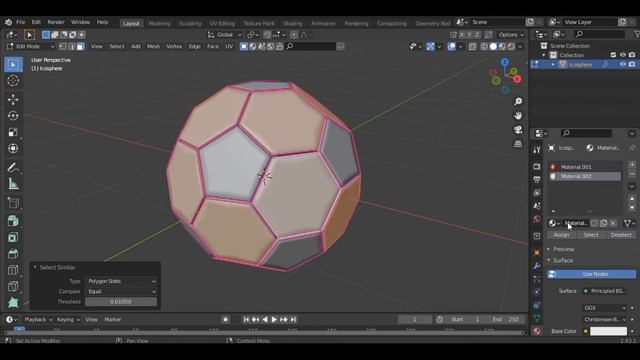The height and width of the screenshot is (360, 640).
Task: Open the World properties tab
Action: 537,219
